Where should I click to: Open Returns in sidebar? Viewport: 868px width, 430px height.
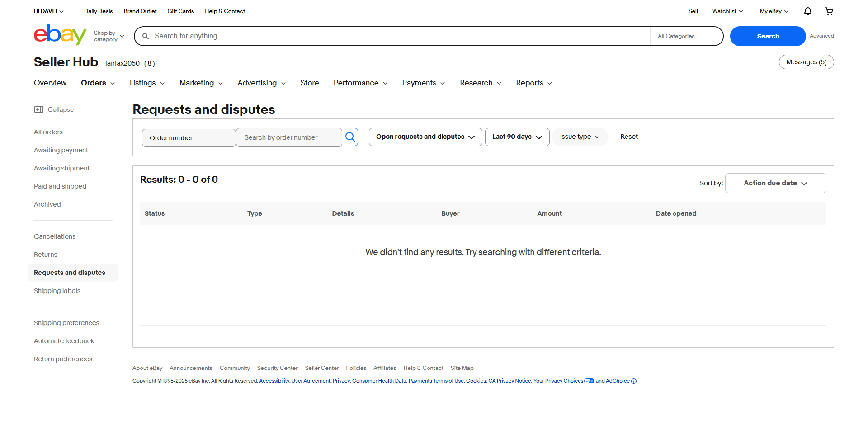point(46,255)
